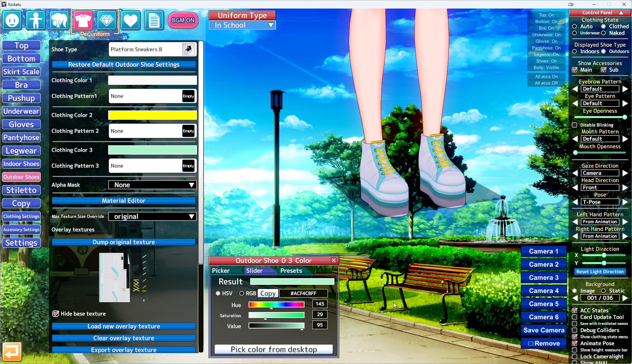632x364 pixels.
Task: Open the Body category icon
Action: (x=36, y=20)
